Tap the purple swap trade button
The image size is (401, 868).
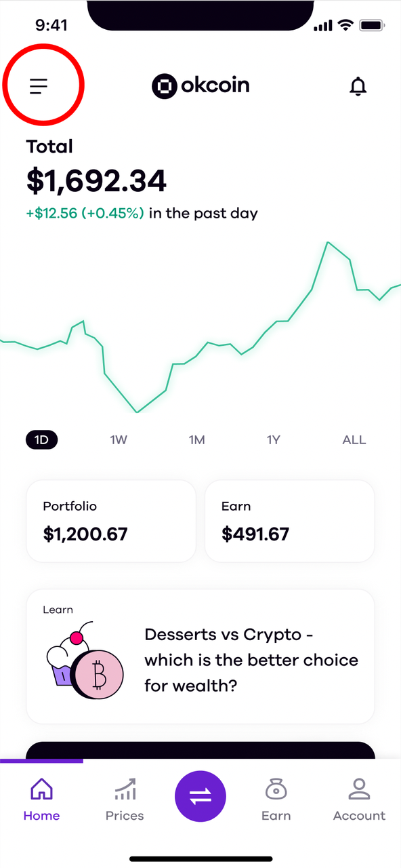pos(200,797)
